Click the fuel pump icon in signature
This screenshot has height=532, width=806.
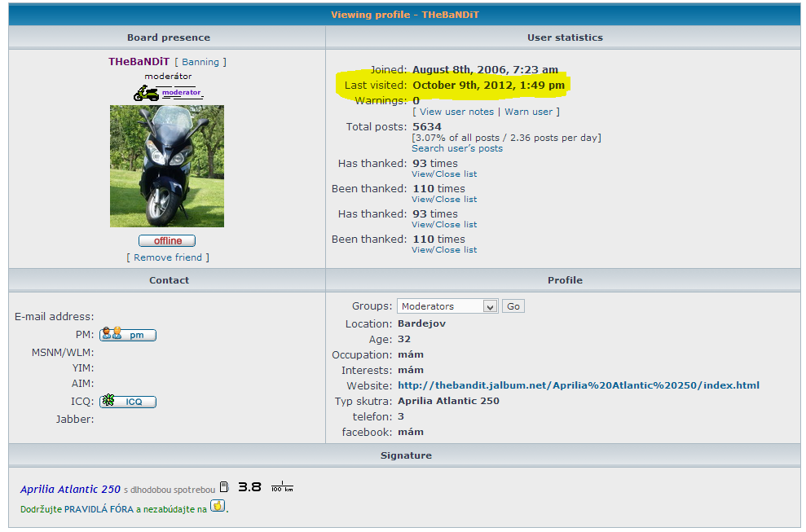tap(224, 487)
